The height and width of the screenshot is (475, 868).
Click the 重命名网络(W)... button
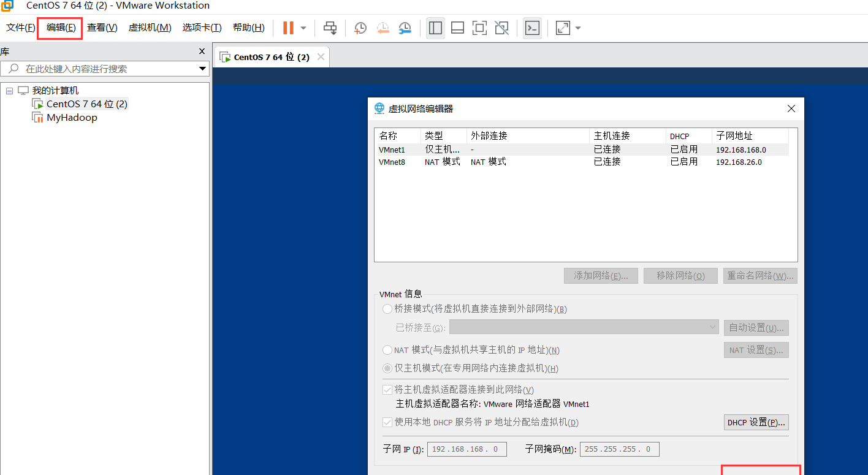click(x=760, y=276)
